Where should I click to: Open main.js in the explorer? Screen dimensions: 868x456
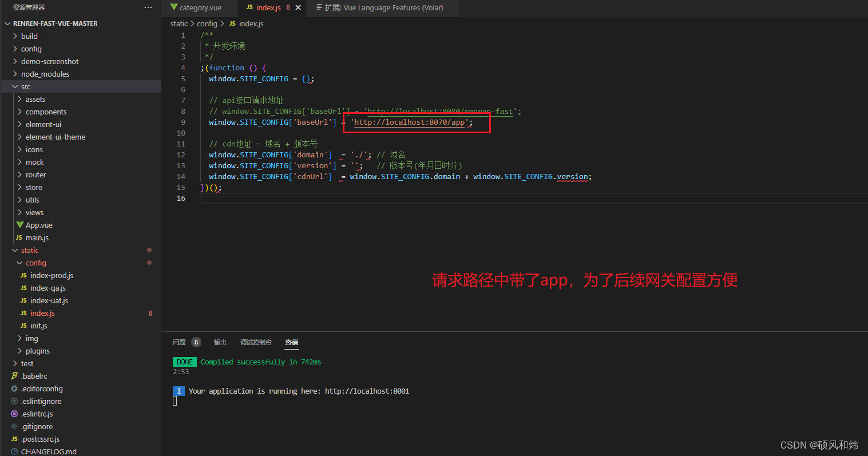tap(37, 237)
